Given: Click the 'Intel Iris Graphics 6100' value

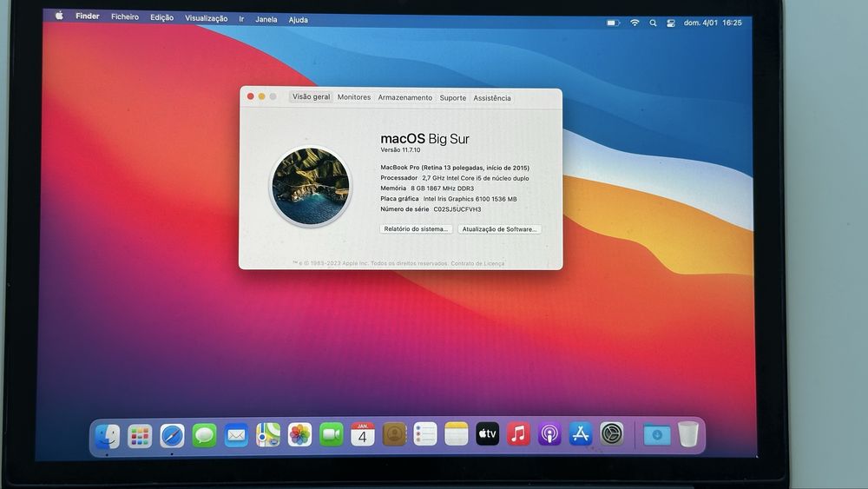Looking at the screenshot, I should [470, 199].
